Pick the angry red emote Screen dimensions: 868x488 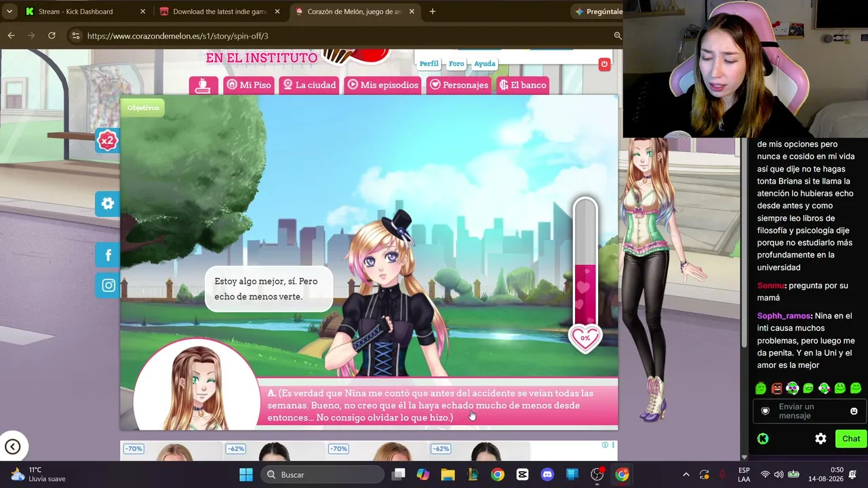point(776,388)
